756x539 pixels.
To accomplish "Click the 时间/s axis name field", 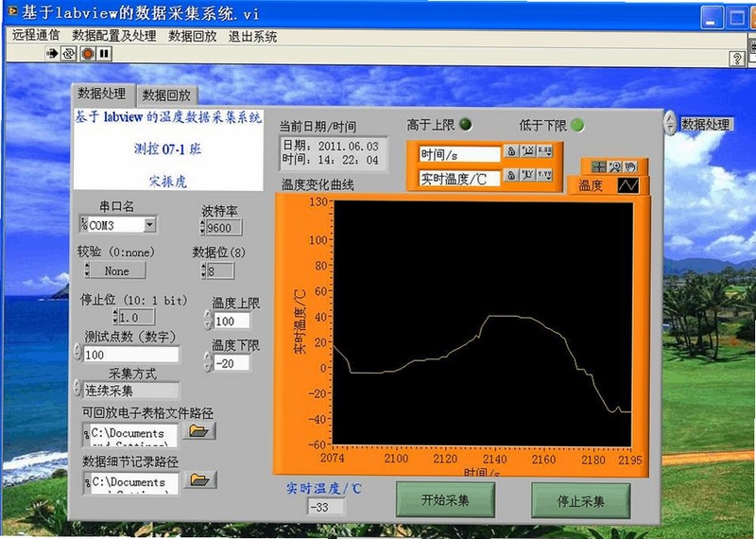I will (x=459, y=155).
